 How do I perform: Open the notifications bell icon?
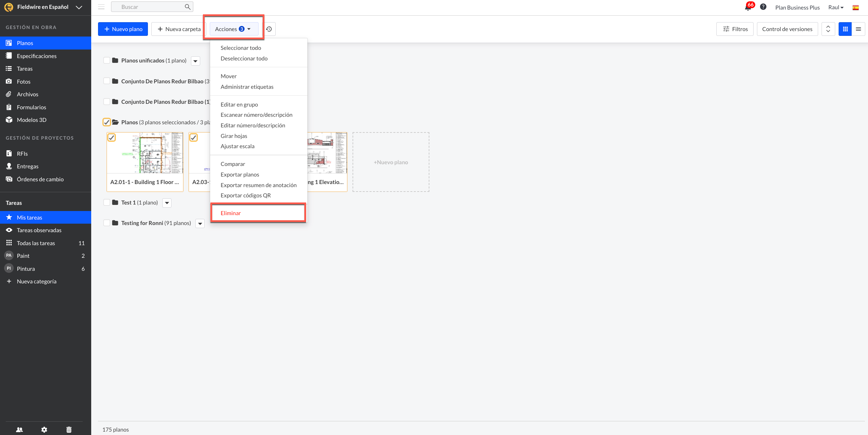pyautogui.click(x=748, y=7)
